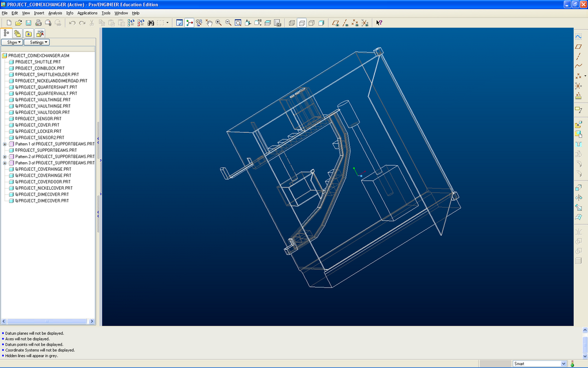Click the Save icon in the toolbar

point(28,23)
